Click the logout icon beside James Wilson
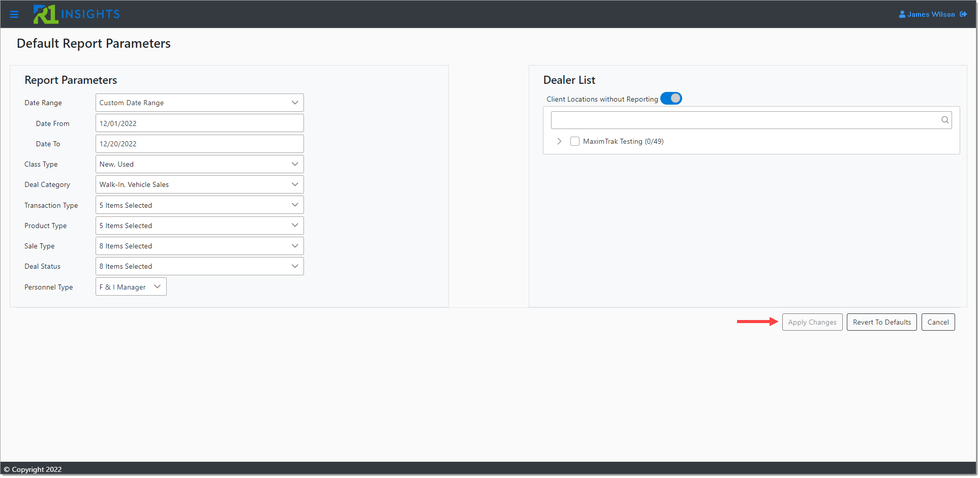 [963, 14]
